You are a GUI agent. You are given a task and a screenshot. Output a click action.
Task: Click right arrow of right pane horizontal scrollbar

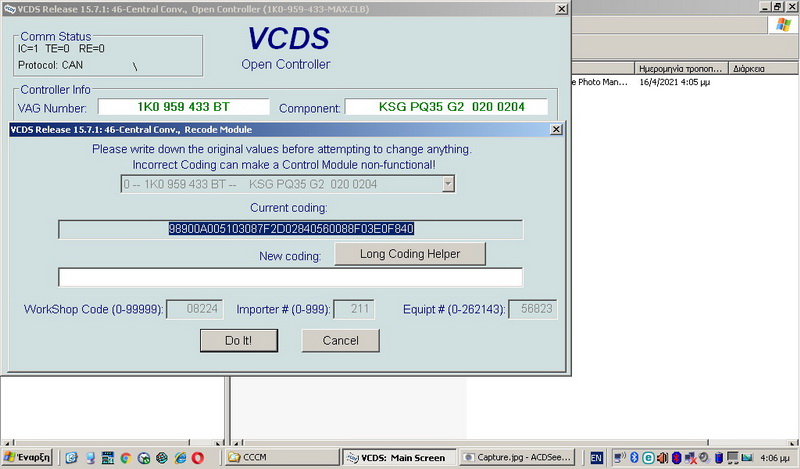pos(793,443)
